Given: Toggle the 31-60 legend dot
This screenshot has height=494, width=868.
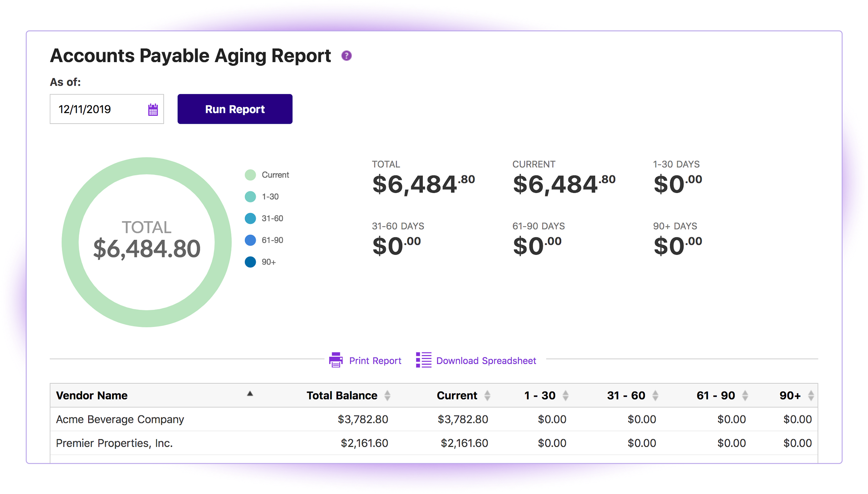Looking at the screenshot, I should [250, 219].
